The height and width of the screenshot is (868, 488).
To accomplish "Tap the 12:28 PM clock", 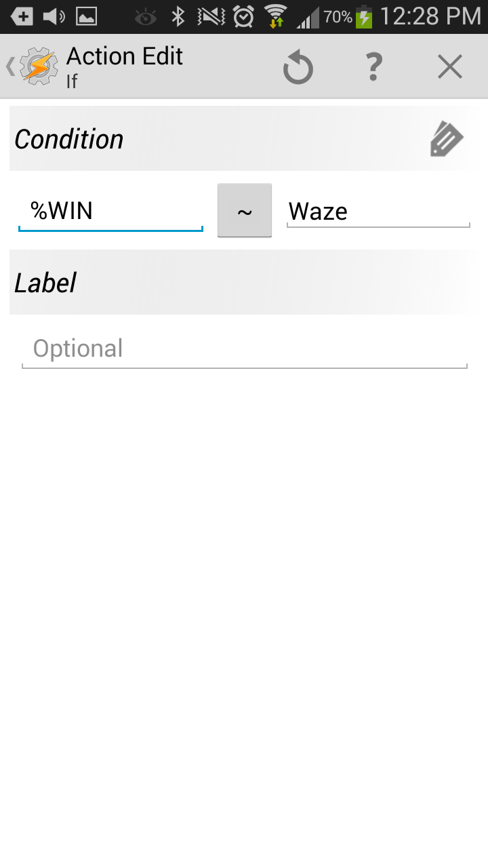I will point(430,16).
